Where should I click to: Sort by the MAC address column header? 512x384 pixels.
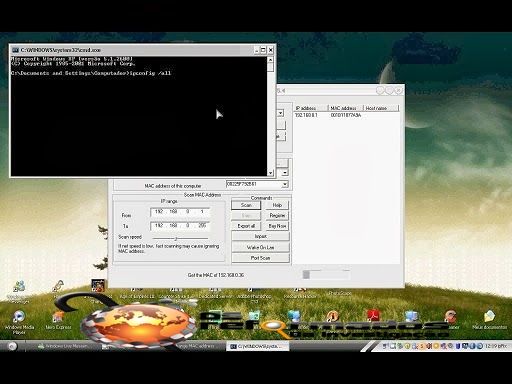coord(345,108)
